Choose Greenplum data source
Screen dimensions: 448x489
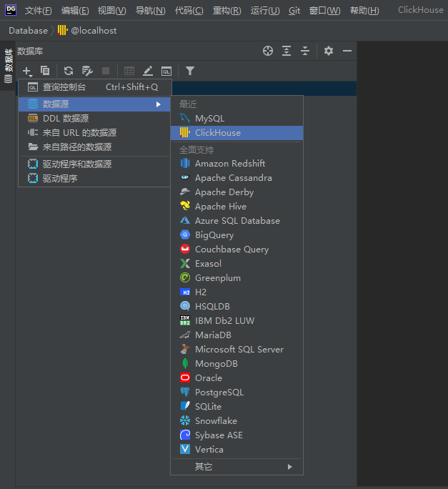(x=237, y=278)
